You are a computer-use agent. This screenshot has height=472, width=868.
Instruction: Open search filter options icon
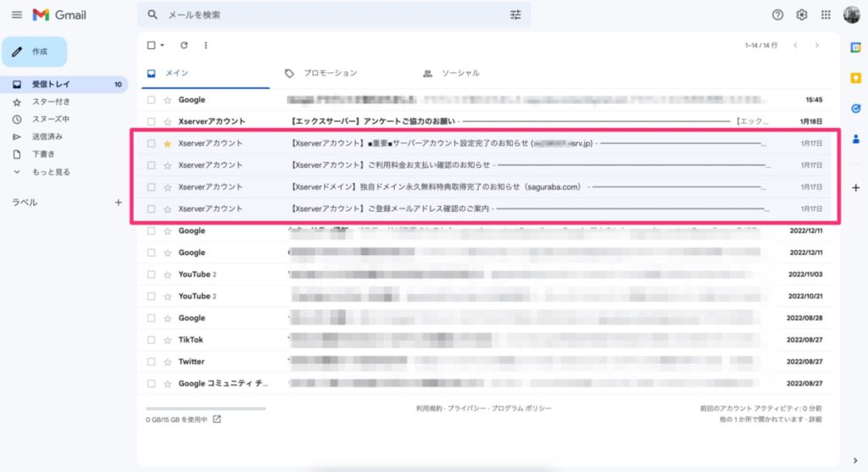[515, 15]
